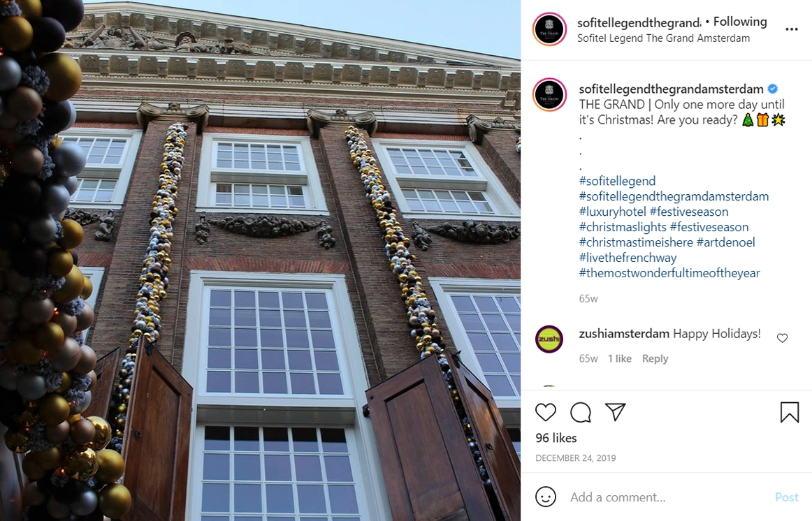
Task: Open zushiamsterdam's profile avatar
Action: pos(549,339)
